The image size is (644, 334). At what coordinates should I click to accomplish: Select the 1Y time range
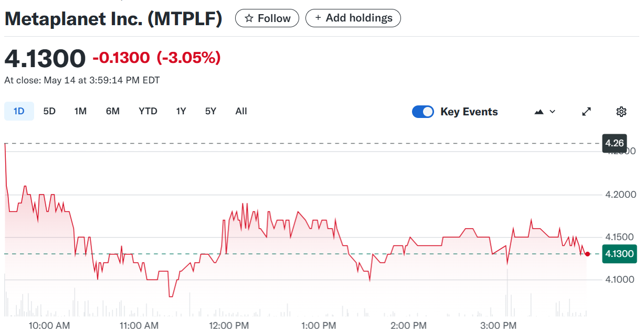pyautogui.click(x=181, y=111)
